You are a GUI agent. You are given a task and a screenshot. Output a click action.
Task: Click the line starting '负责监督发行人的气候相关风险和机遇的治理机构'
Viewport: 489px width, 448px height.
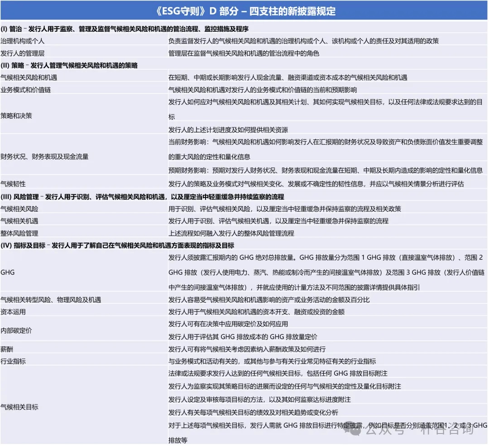click(303, 41)
